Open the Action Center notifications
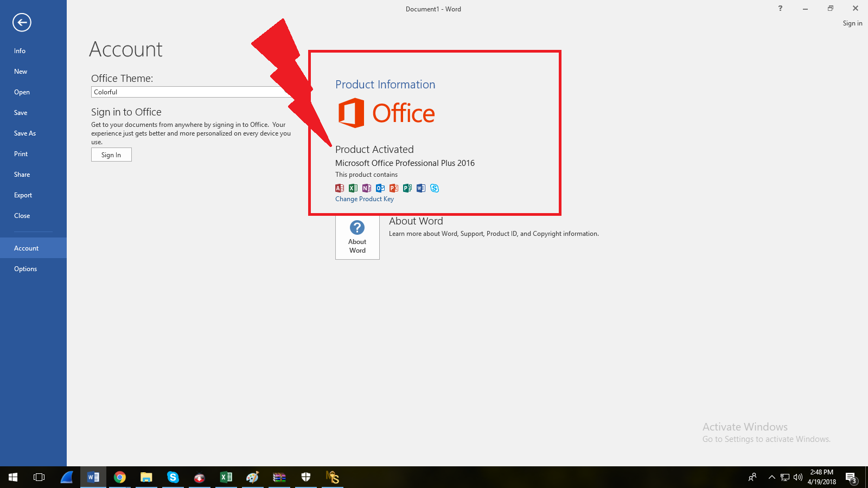Viewport: 868px width, 488px height. pos(851,477)
